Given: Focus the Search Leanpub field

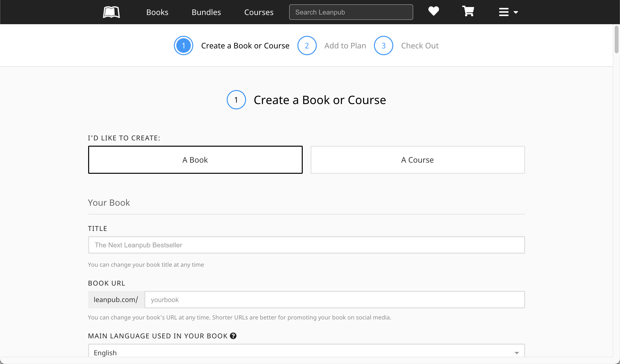Looking at the screenshot, I should (351, 12).
